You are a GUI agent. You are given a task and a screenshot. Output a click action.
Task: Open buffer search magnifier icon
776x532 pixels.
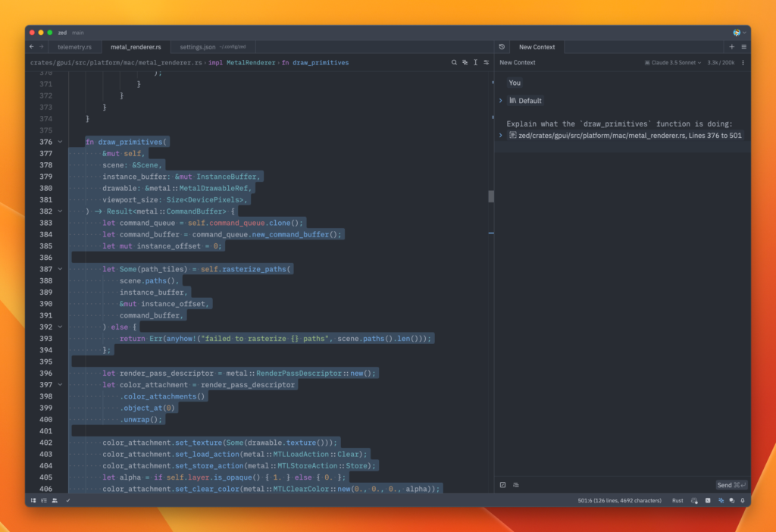[454, 62]
